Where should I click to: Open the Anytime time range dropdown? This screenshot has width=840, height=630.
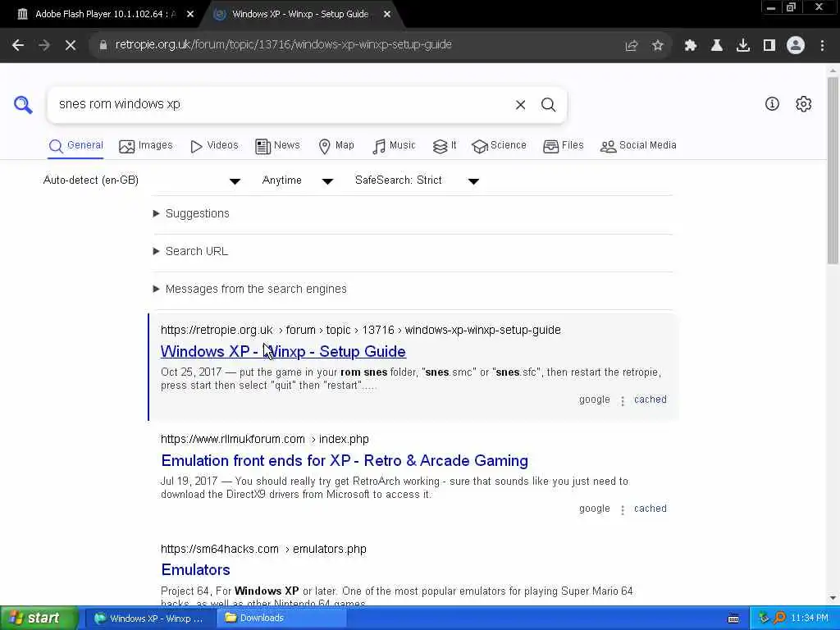pyautogui.click(x=298, y=180)
